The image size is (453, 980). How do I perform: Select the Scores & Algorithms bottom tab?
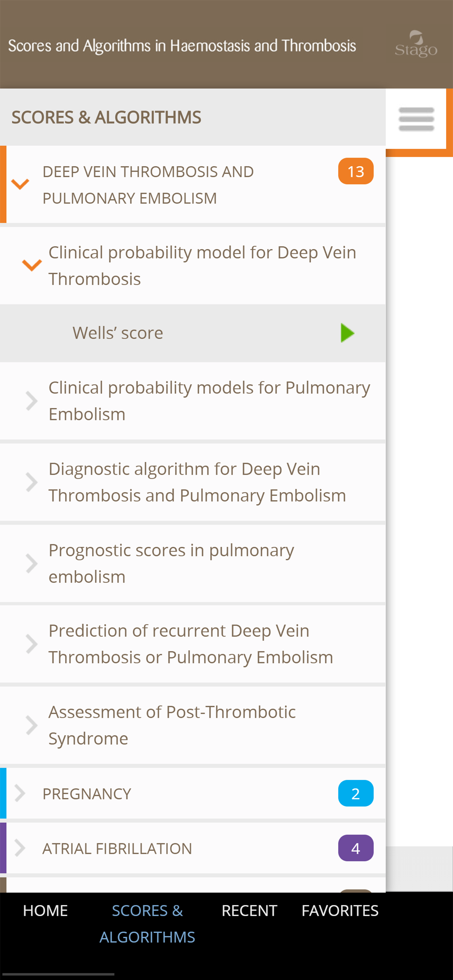pos(147,924)
